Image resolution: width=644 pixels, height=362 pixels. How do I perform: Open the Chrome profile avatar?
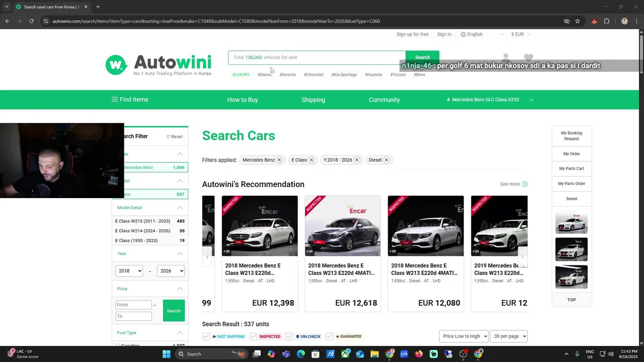[x=624, y=21]
